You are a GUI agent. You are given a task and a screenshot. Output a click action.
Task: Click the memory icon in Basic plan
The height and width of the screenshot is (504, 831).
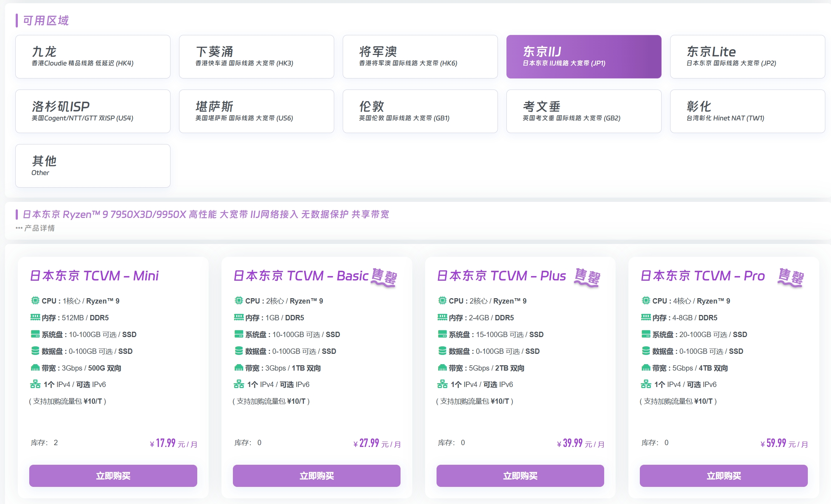click(239, 317)
